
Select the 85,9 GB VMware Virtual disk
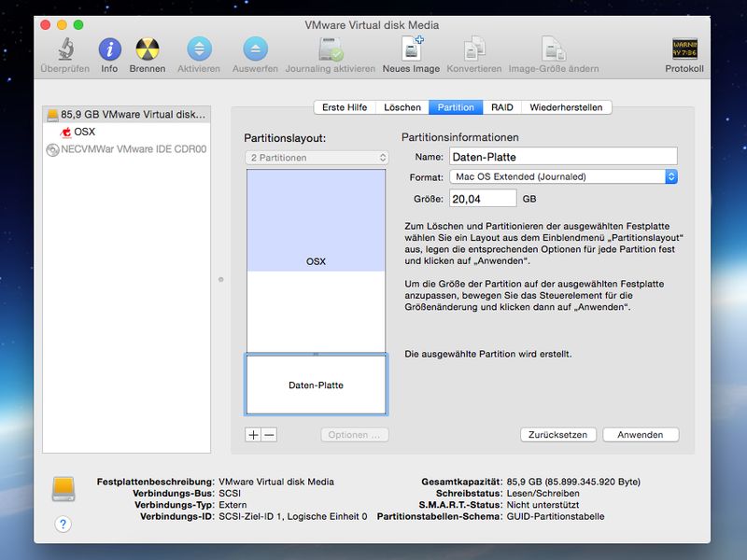pos(126,114)
